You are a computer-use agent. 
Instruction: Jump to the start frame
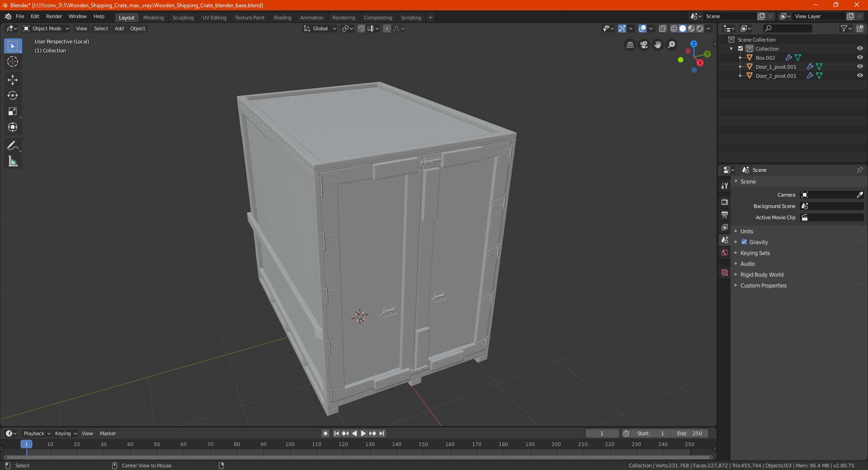coord(336,433)
